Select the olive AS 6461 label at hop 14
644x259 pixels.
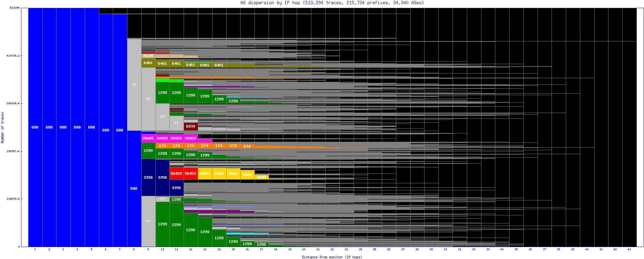click(219, 65)
